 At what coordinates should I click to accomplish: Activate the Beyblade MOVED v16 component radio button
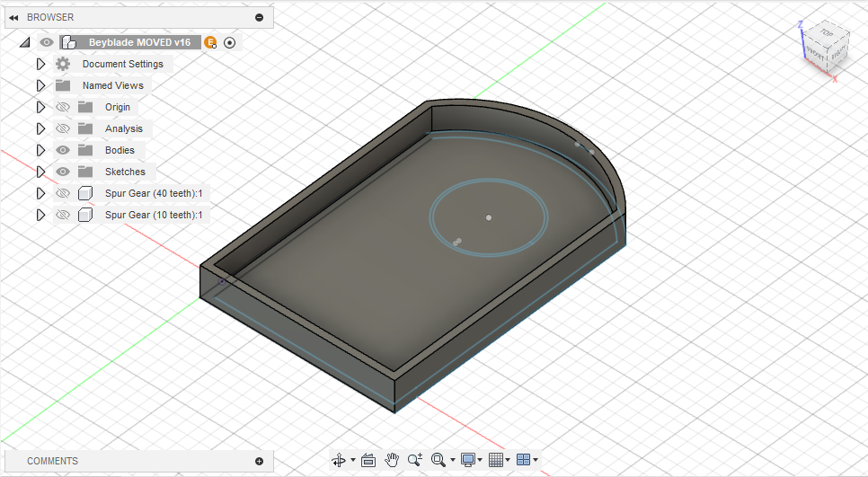pyautogui.click(x=230, y=42)
